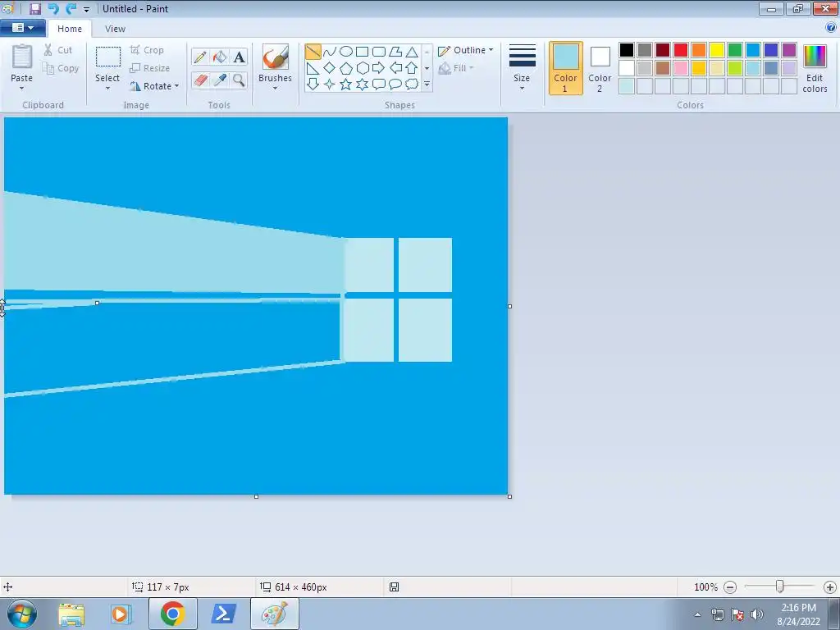This screenshot has width=840, height=630.
Task: Open the Size dropdown
Action: 523,68
